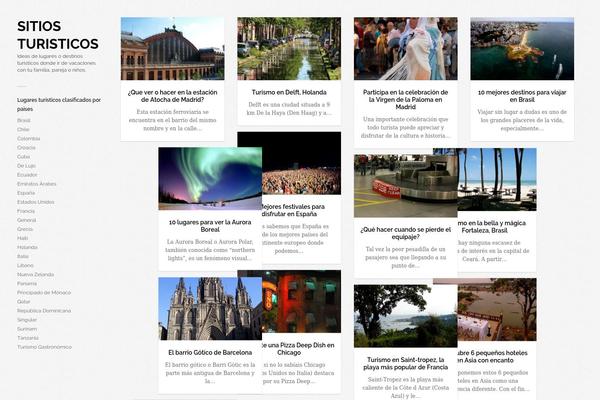Click excerpt 'El barrio gótico o Barri Gòtic'
The width and height of the screenshot is (600, 400).
[210, 373]
